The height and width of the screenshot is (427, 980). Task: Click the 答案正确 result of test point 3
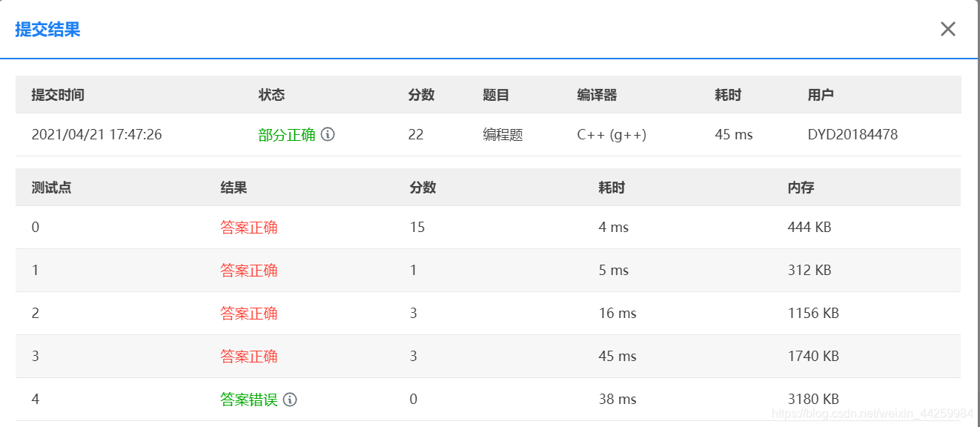click(x=248, y=356)
